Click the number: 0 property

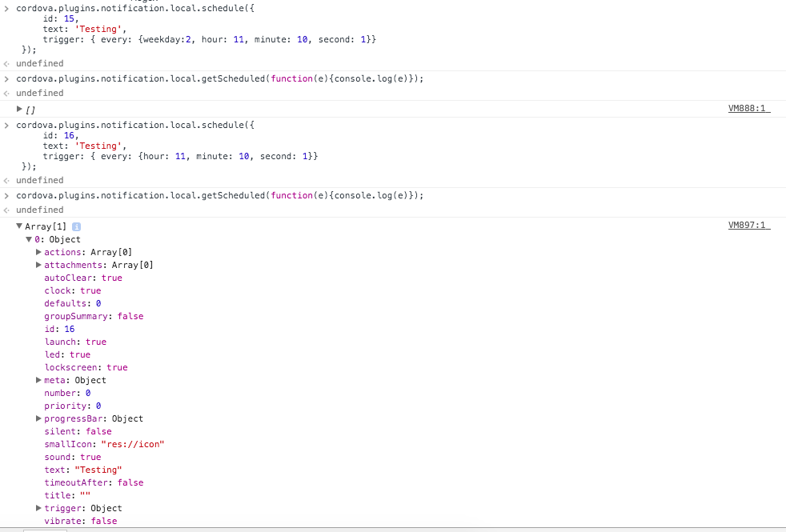pyautogui.click(x=68, y=393)
